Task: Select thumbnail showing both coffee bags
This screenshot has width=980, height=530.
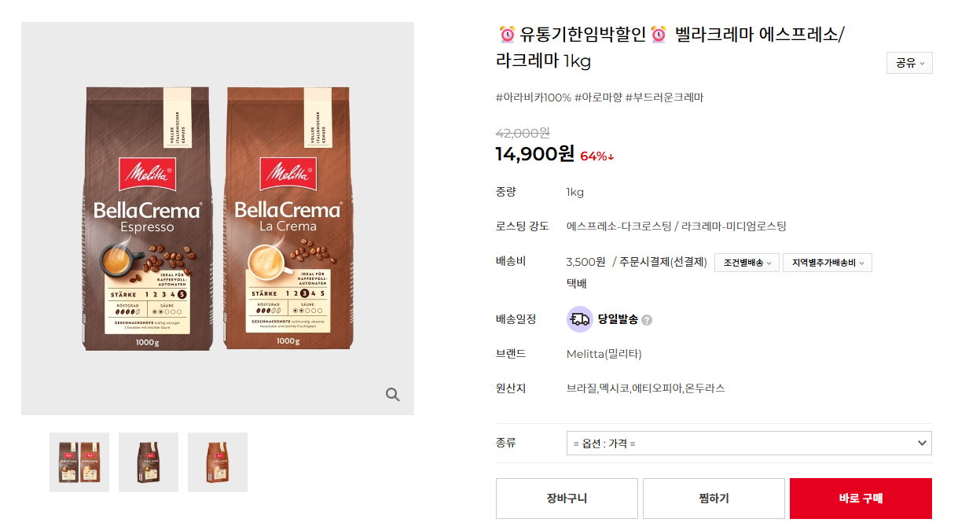Action: (79, 462)
